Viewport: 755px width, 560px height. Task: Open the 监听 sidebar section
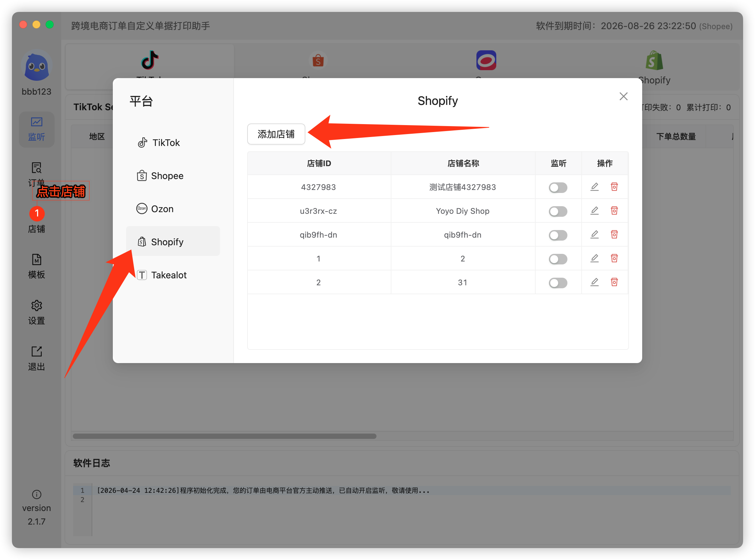pyautogui.click(x=37, y=129)
